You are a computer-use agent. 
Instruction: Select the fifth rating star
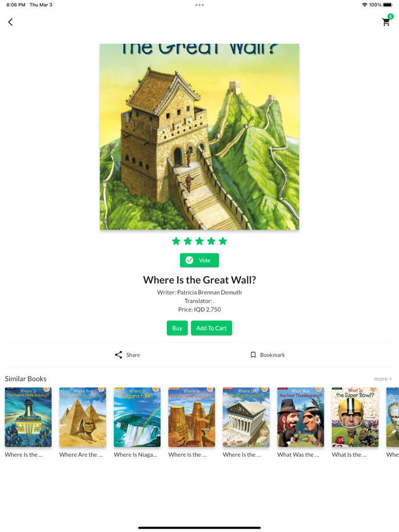tap(223, 242)
